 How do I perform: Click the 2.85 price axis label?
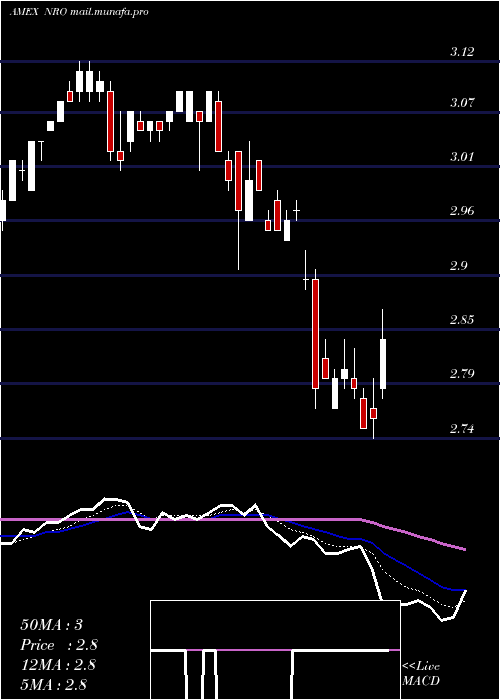click(461, 320)
